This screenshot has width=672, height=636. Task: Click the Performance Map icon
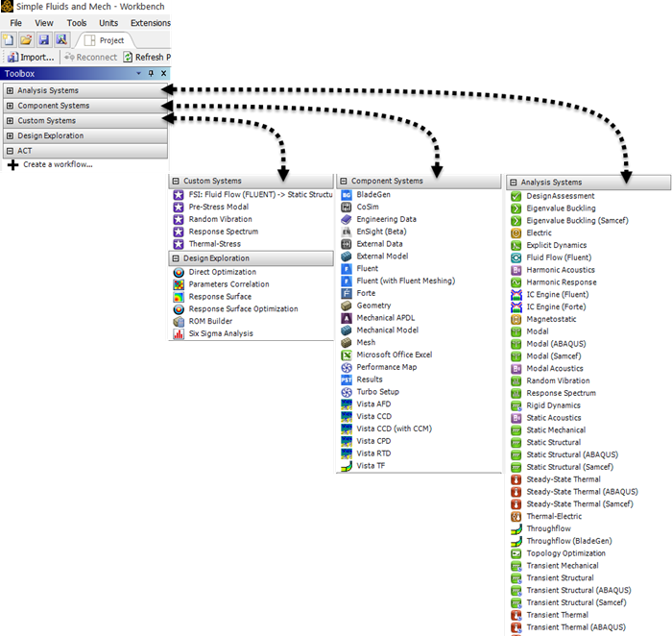(x=347, y=368)
